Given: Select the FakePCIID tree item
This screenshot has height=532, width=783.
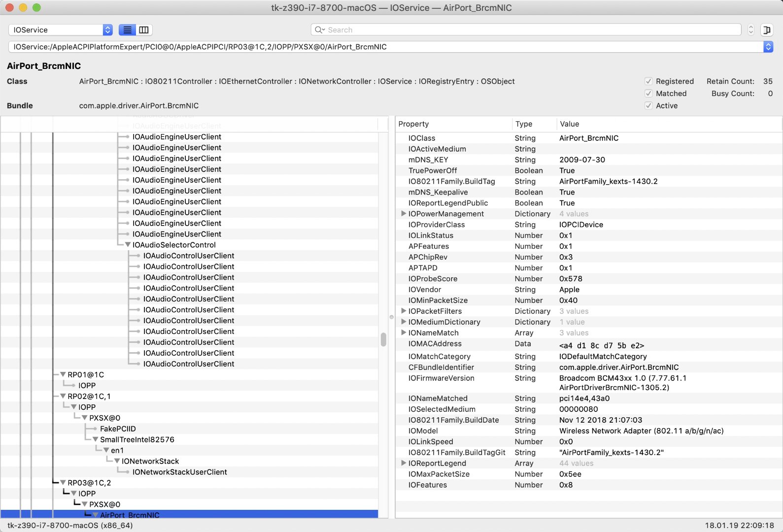Looking at the screenshot, I should [x=118, y=429].
